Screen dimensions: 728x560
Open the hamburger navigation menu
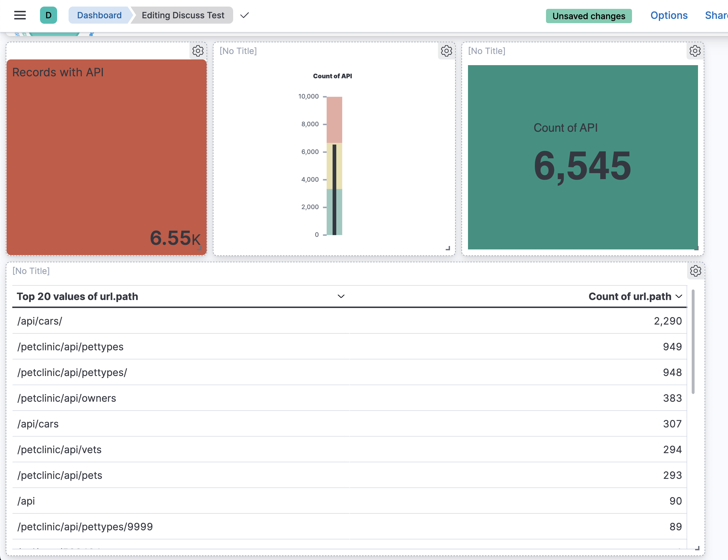pos(20,15)
